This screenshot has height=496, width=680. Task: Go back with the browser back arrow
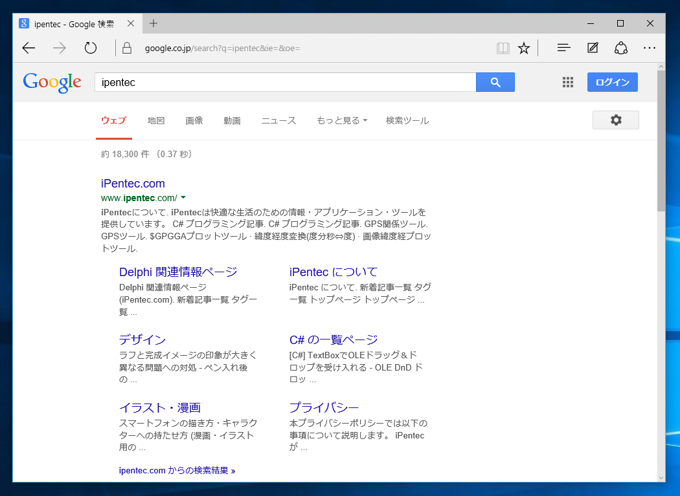point(29,48)
